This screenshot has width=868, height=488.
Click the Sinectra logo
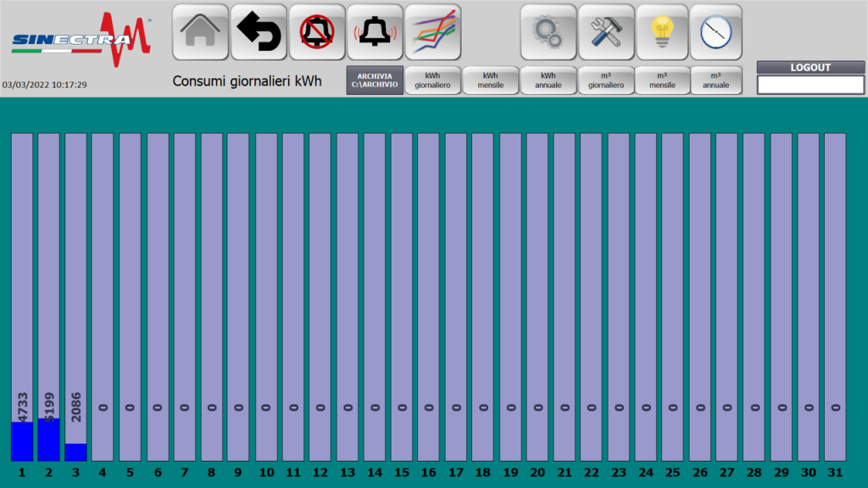pyautogui.click(x=81, y=39)
